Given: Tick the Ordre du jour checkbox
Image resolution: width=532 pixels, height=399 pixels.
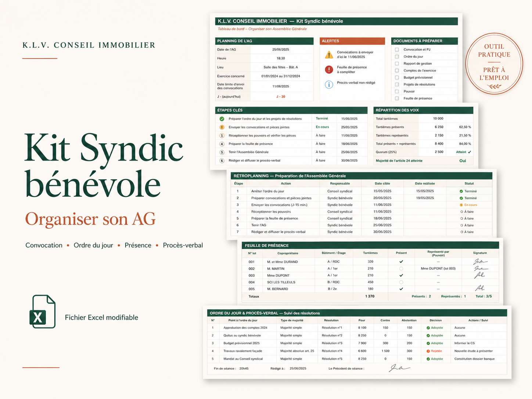Looking at the screenshot, I should pos(397,57).
